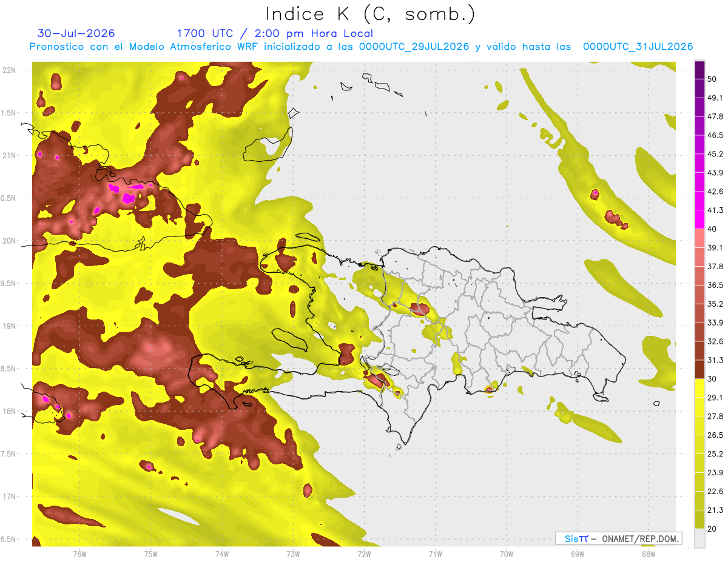Click the color bar value '26.5'

point(716,435)
